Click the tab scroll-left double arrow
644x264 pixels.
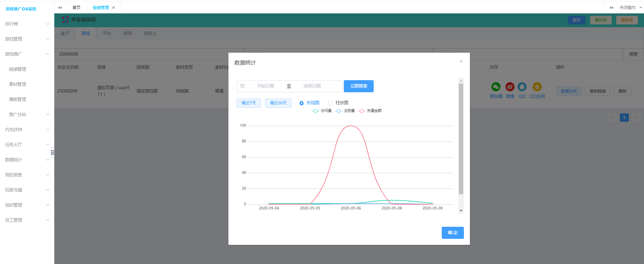(60, 7)
